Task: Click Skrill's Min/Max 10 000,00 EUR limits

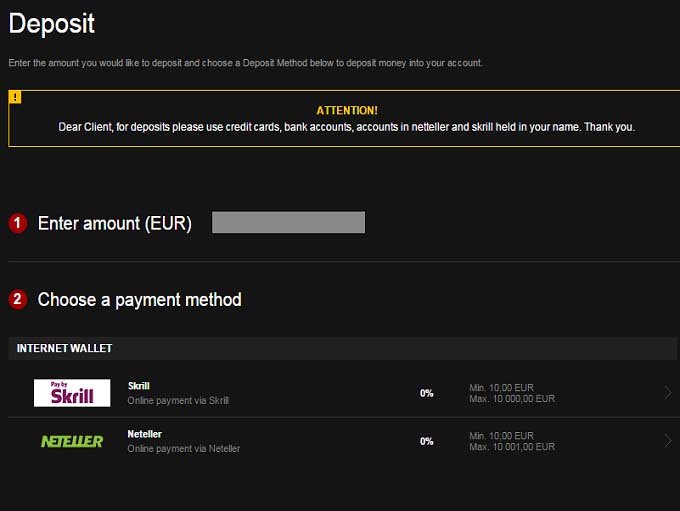Action: [512, 393]
